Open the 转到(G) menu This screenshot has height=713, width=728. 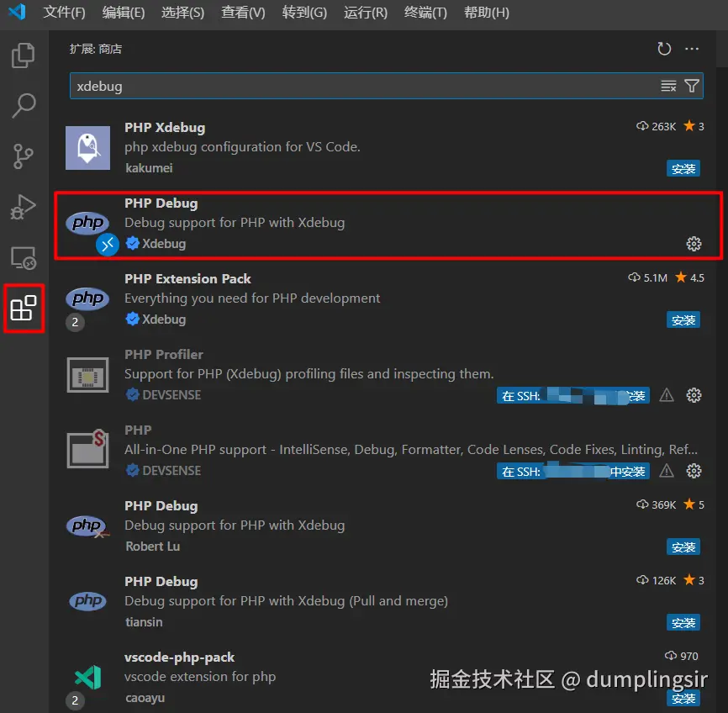tap(304, 12)
